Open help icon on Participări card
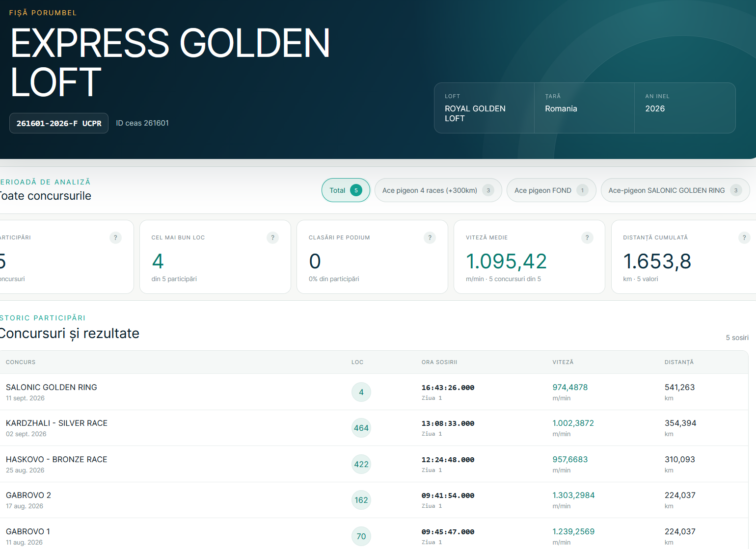This screenshot has width=756, height=549. (115, 237)
